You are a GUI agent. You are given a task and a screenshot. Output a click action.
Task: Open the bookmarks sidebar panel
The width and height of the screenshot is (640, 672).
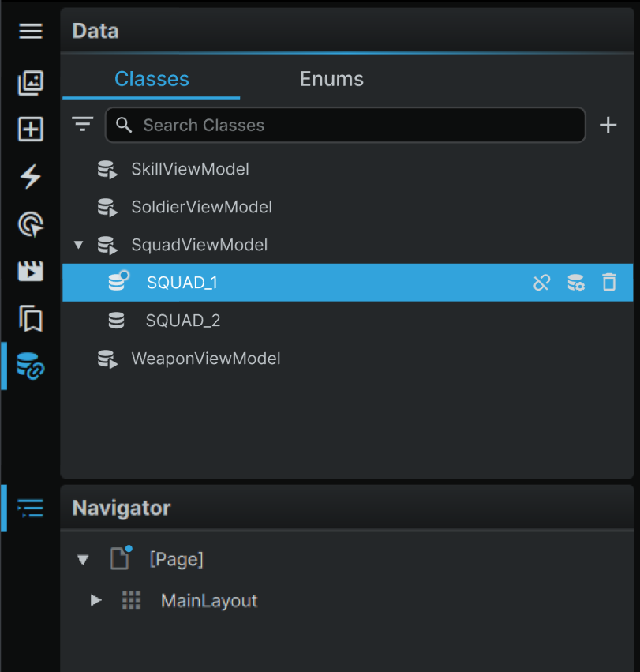point(31,318)
